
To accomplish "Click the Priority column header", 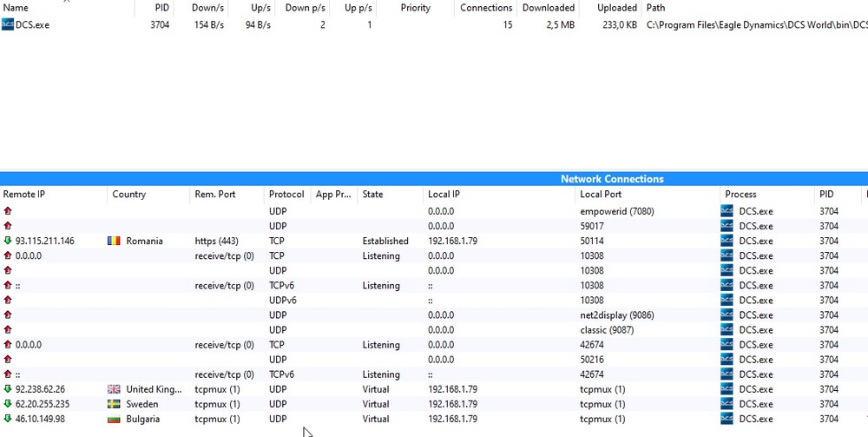I will 415,8.
